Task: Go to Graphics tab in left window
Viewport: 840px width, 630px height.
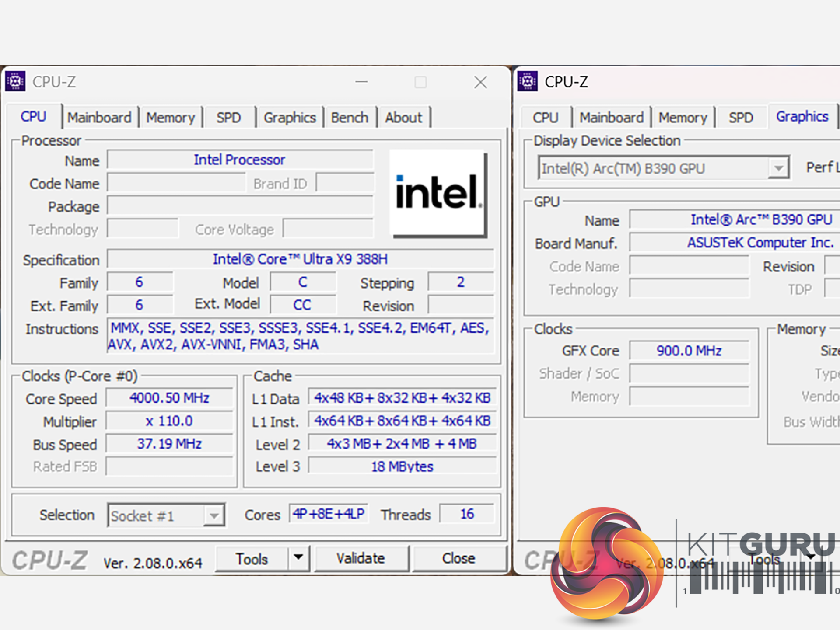Action: point(289,118)
